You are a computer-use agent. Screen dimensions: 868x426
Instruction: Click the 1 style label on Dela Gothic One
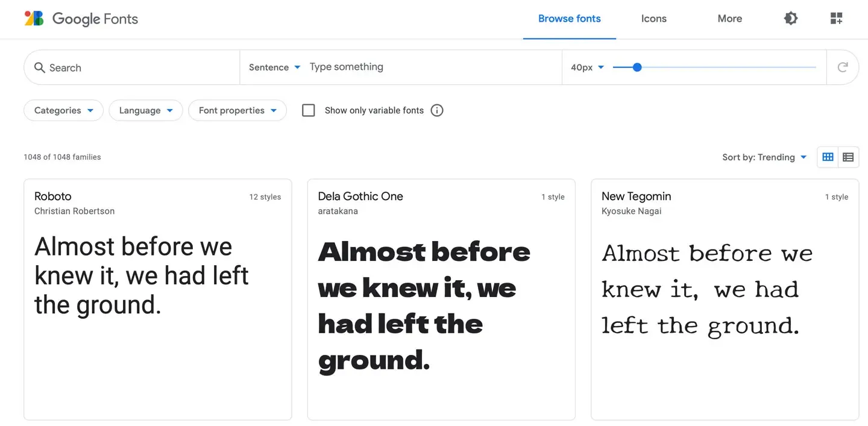[553, 196]
